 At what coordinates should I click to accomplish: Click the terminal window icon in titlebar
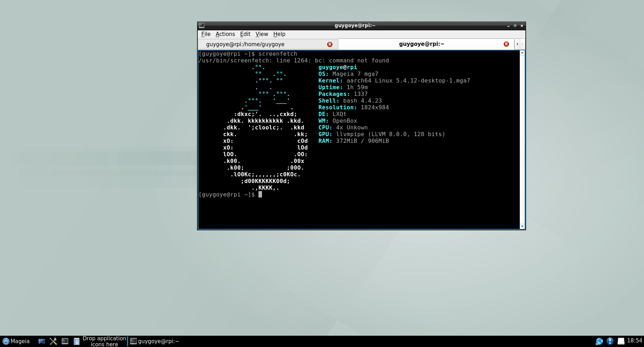tap(202, 25)
